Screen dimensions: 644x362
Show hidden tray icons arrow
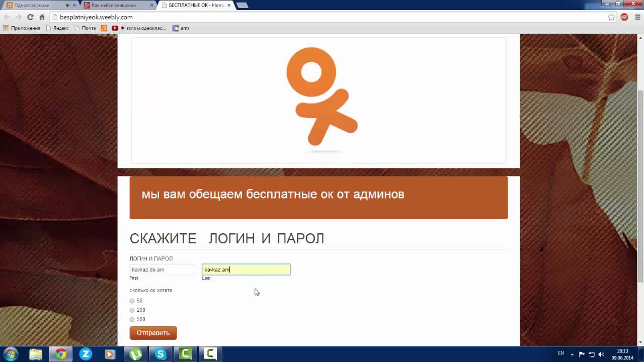[x=572, y=354]
